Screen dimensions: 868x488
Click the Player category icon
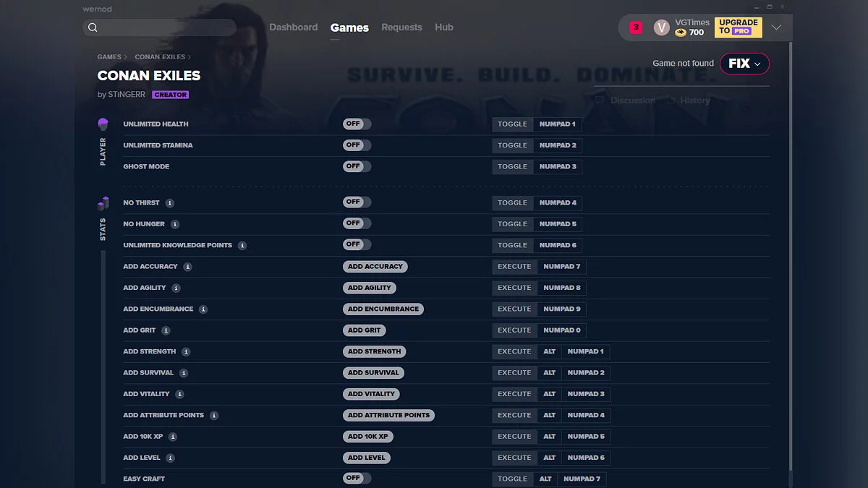pos(103,124)
